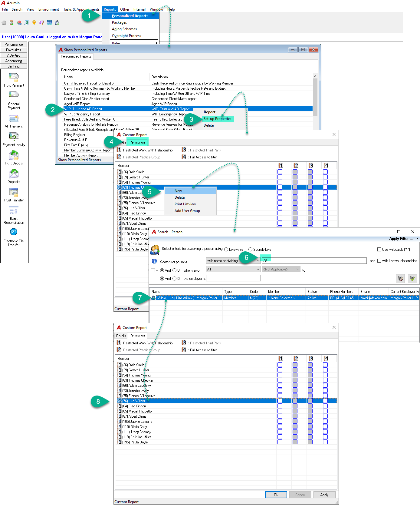Open the General Payment shortcut icon
Screen dimensions: 420x507
tap(14, 94)
